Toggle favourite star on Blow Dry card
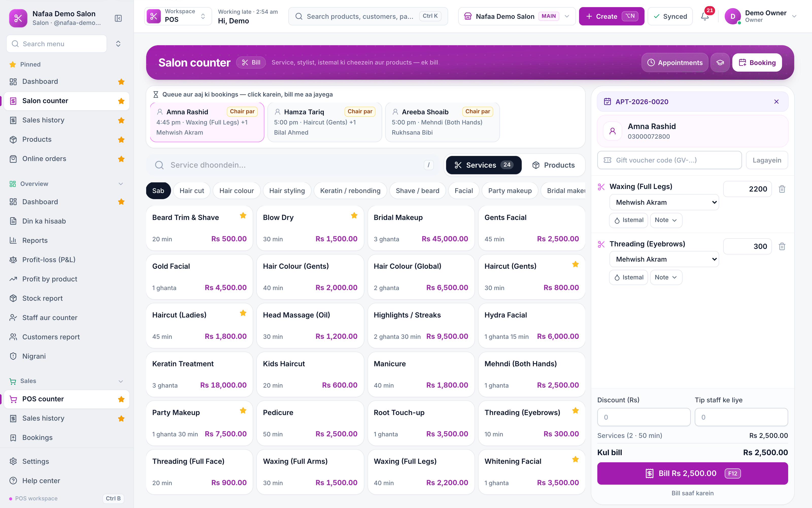812x508 pixels. (354, 216)
